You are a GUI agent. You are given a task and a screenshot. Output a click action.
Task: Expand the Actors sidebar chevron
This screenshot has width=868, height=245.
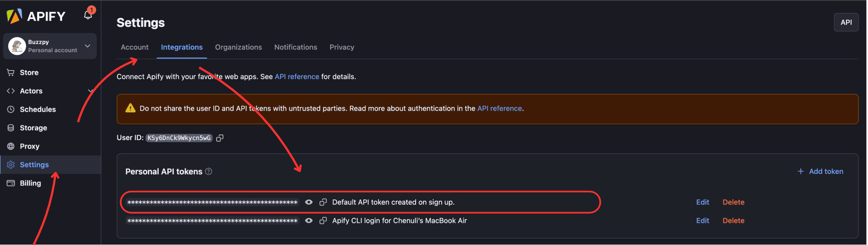coord(90,91)
